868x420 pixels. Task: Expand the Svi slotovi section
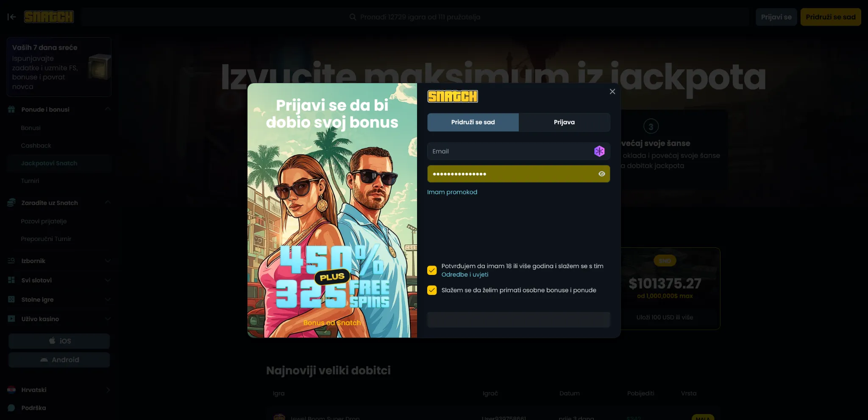coord(108,280)
